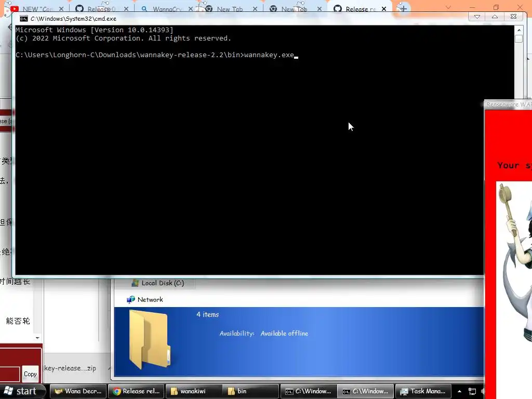Viewport: 532px width, 399px height.
Task: Click 'Available offline' availability value
Action: coord(284,334)
